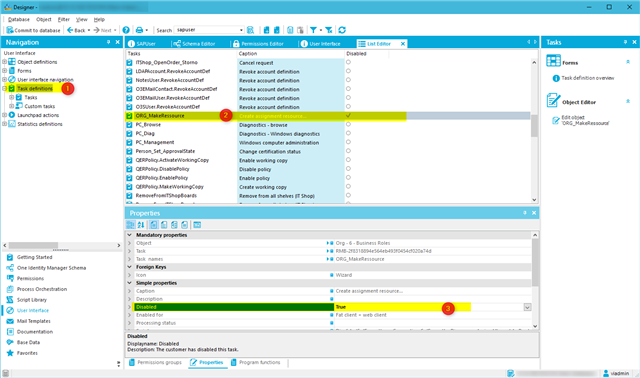Click Favorites star in navigation
640x378 pixels.
click(10, 353)
